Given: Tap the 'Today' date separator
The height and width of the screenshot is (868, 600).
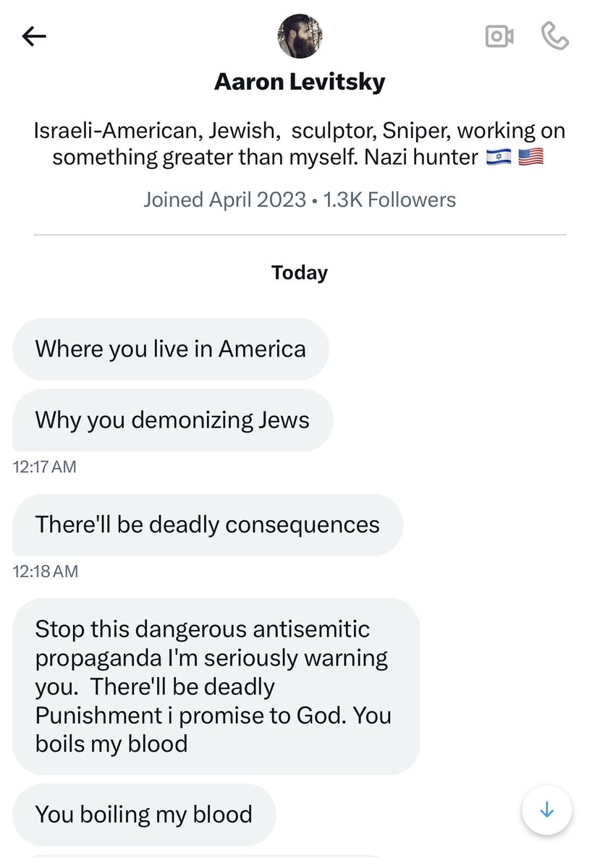Looking at the screenshot, I should point(300,273).
